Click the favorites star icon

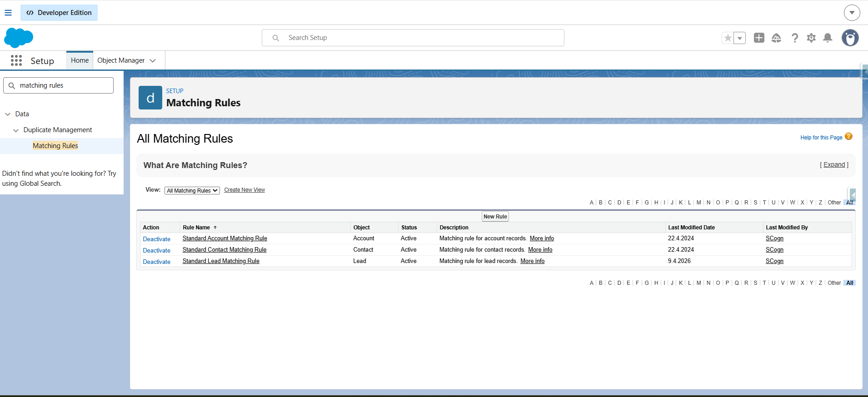pyautogui.click(x=728, y=38)
